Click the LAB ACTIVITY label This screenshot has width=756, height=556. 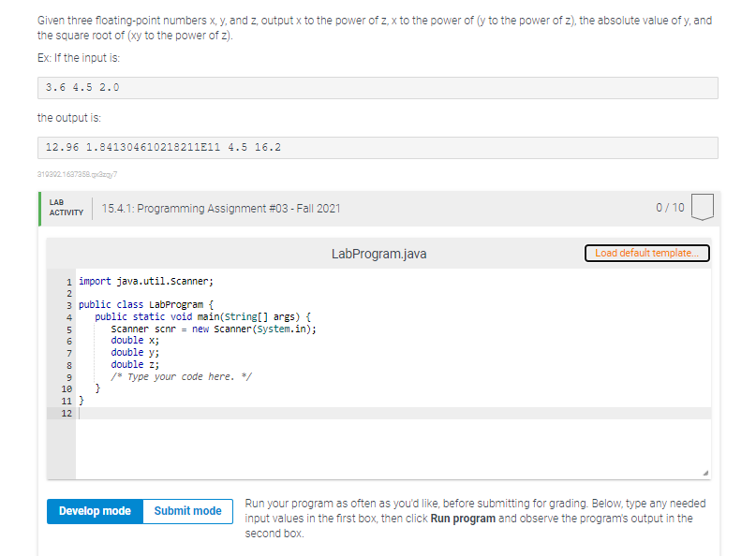pos(64,207)
